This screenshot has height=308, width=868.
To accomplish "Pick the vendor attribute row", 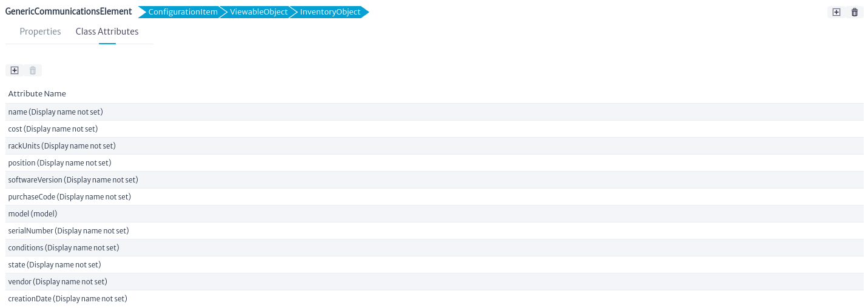I will pos(434,282).
